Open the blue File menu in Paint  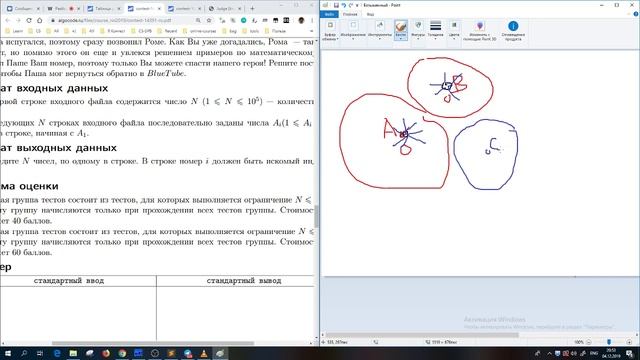coord(329,14)
